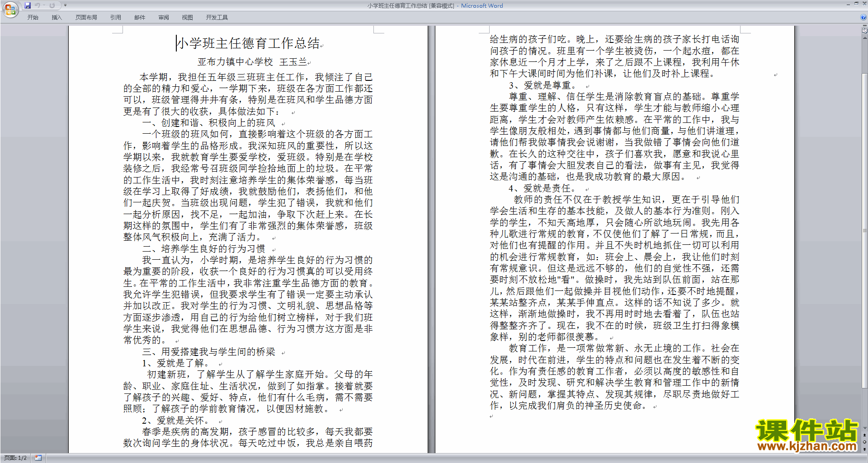The height and width of the screenshot is (463, 868).
Task: Click subheading 4、爱就是责任。
Action: [542, 188]
